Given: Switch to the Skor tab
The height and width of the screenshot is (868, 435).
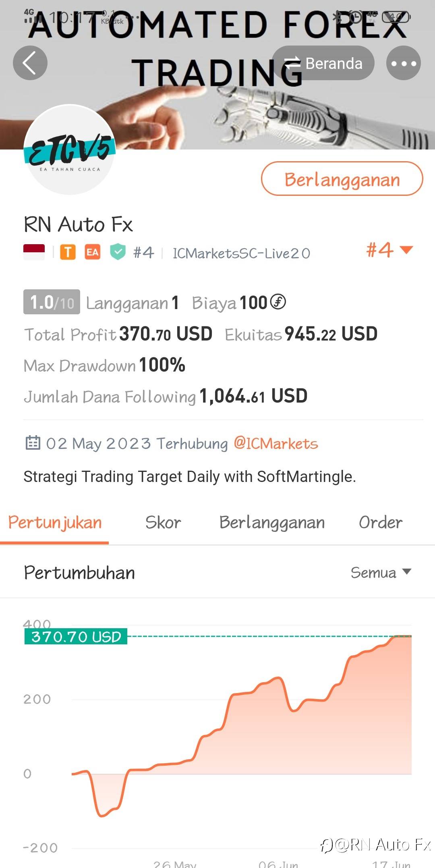Looking at the screenshot, I should click(x=163, y=523).
